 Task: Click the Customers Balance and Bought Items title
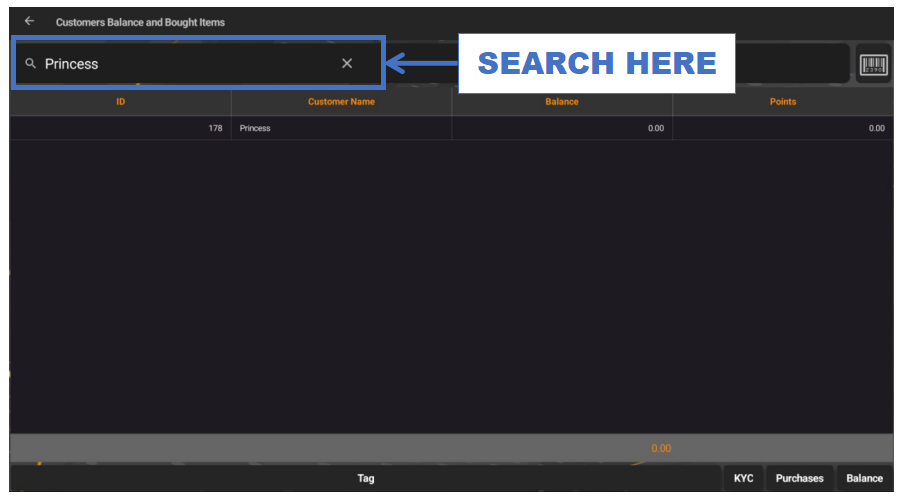pos(140,22)
